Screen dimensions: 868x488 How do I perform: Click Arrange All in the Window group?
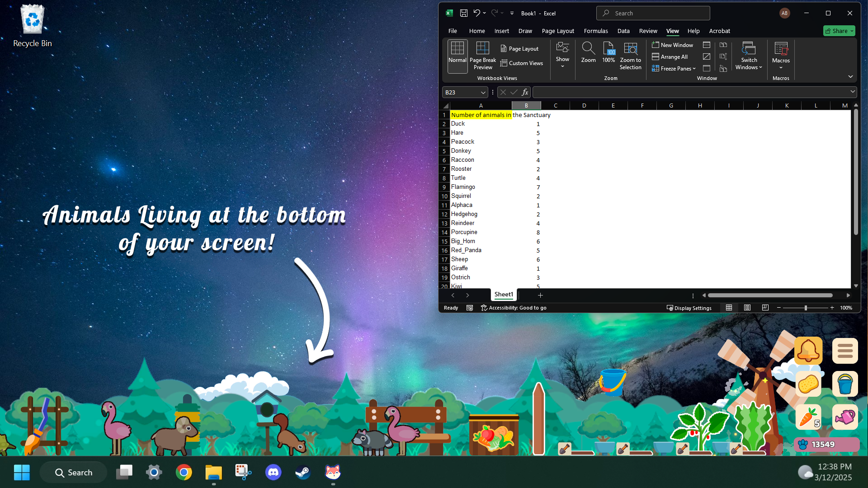click(x=670, y=56)
